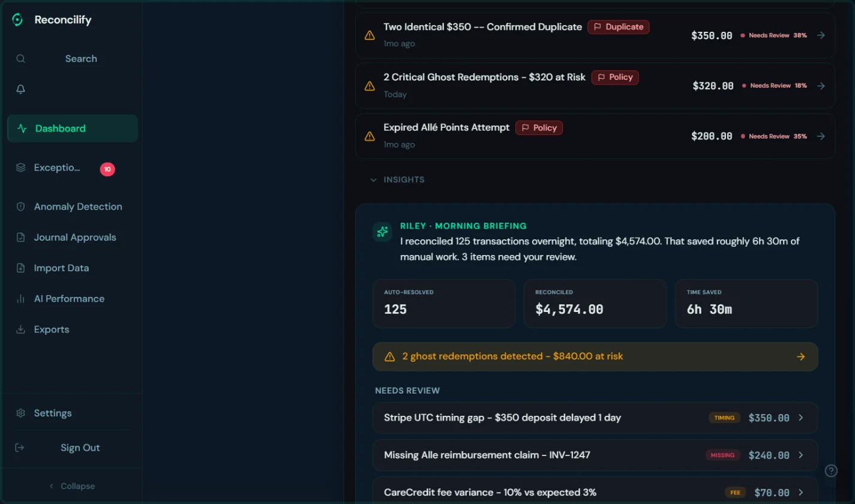Click the Journal Approvals document icon
Screen dimensions: 855x504
[x=20, y=237]
